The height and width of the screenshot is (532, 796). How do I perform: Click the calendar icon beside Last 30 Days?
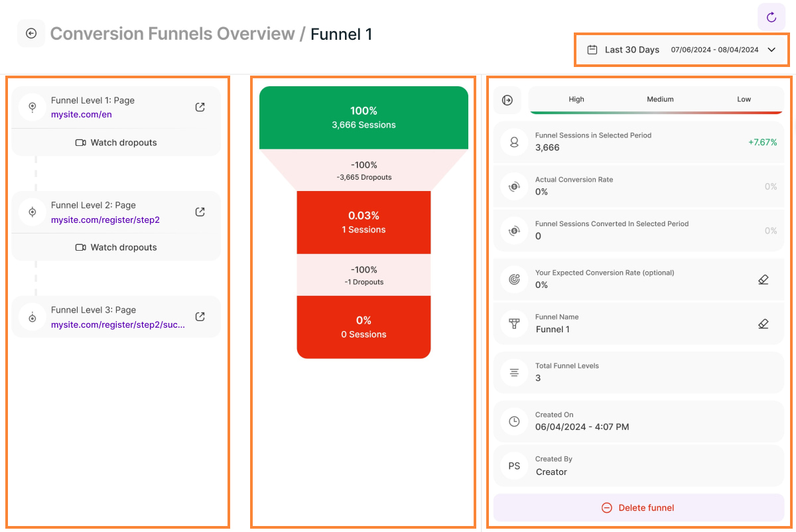[x=592, y=50]
